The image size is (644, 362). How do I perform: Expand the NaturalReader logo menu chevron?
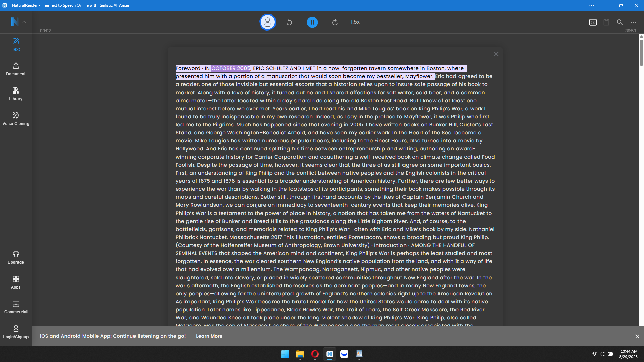point(24,22)
